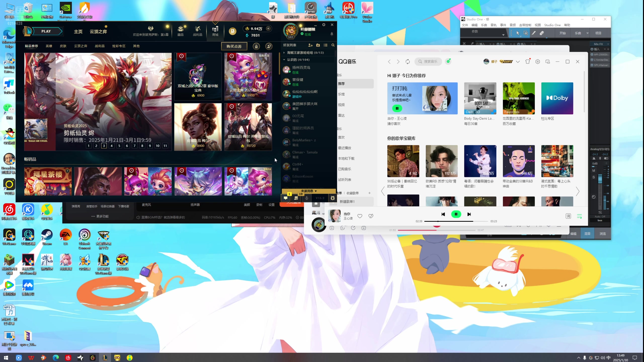The width and height of the screenshot is (644, 362).
Task: Open 本地和下载 in QQ Music sidebar
Action: coord(346,158)
